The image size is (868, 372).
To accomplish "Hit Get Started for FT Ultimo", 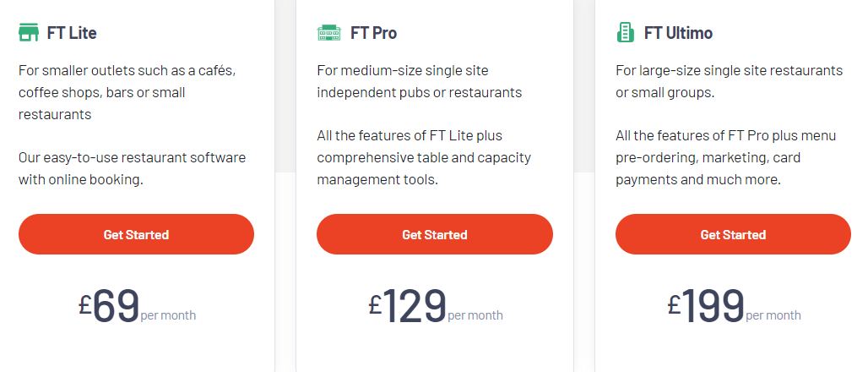I will coord(733,234).
